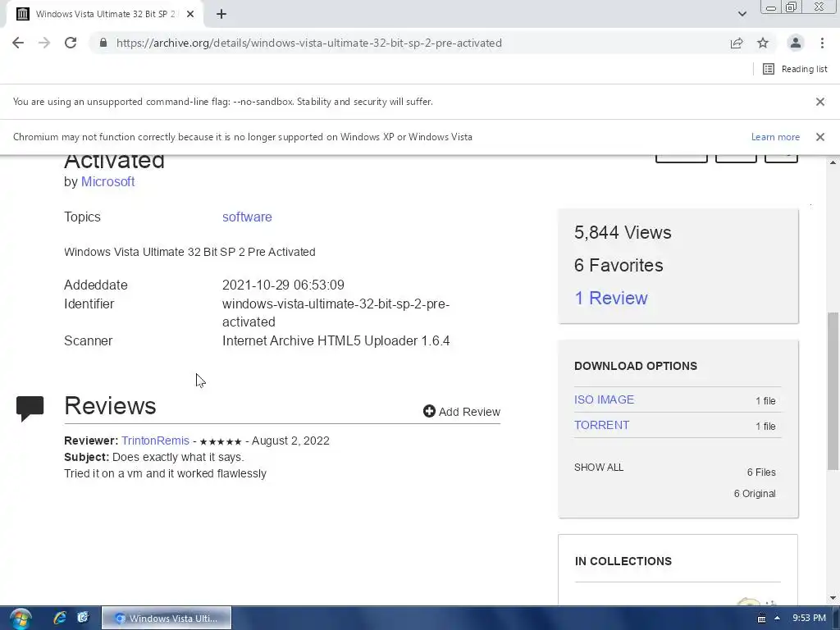Click the second quick-launch taskbar icon
Screen dimensions: 840x630
coord(83,619)
